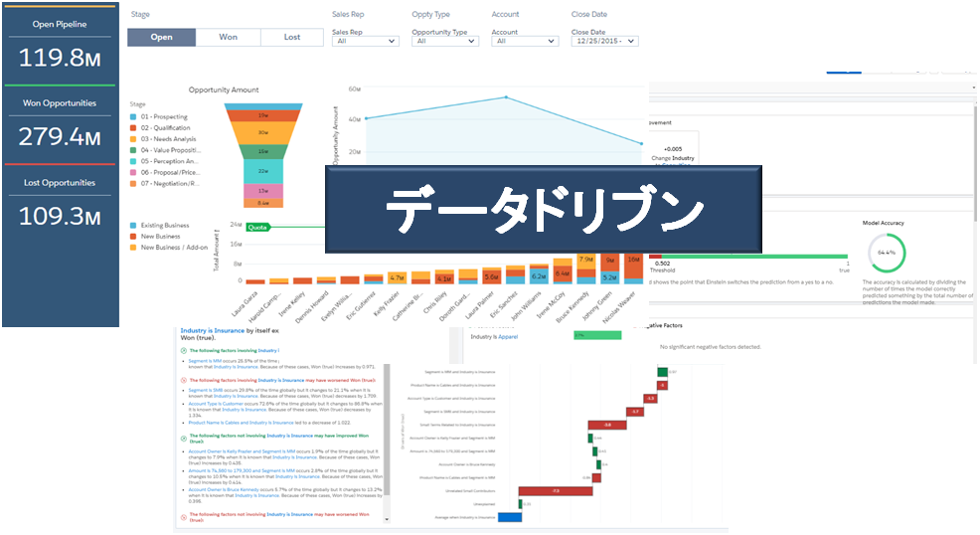Click the Existing Business legend marker
The image size is (980, 535).
click(134, 226)
